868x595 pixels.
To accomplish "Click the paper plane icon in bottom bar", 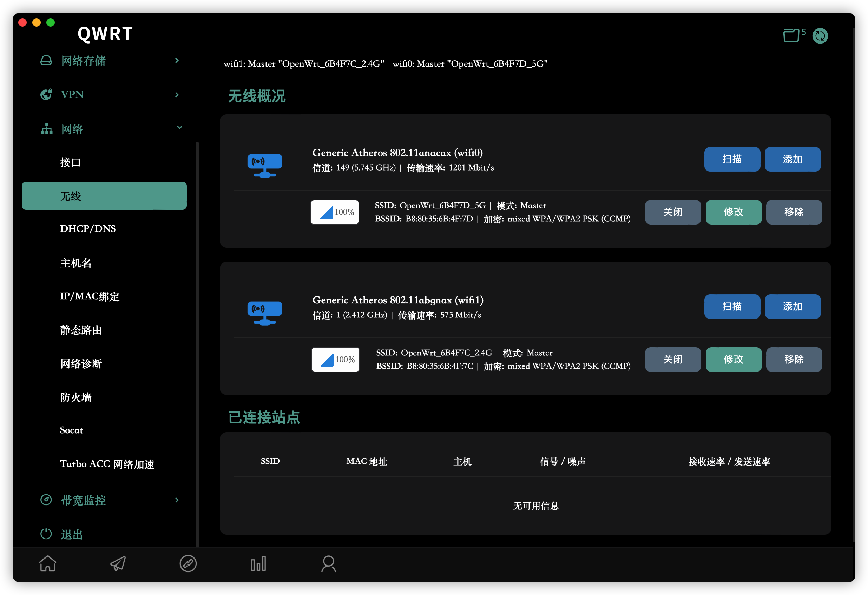I will pos(118,564).
